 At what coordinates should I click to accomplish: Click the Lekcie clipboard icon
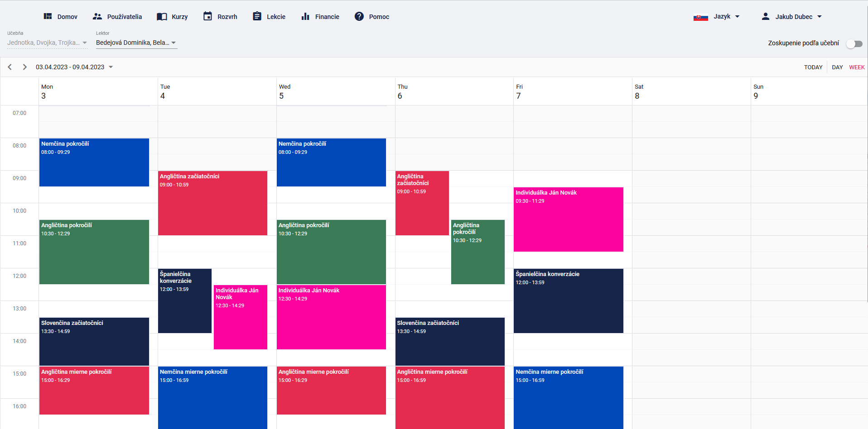tap(257, 16)
